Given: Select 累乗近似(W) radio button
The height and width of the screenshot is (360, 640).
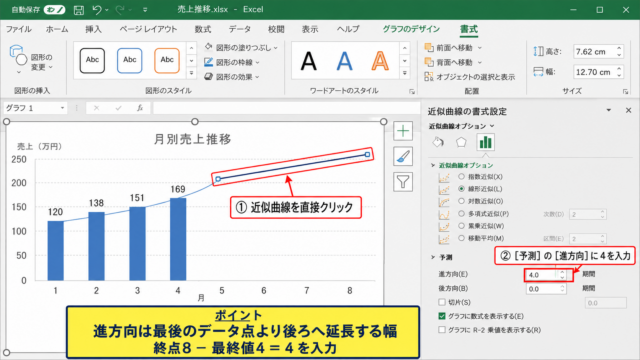Looking at the screenshot, I should tap(461, 226).
